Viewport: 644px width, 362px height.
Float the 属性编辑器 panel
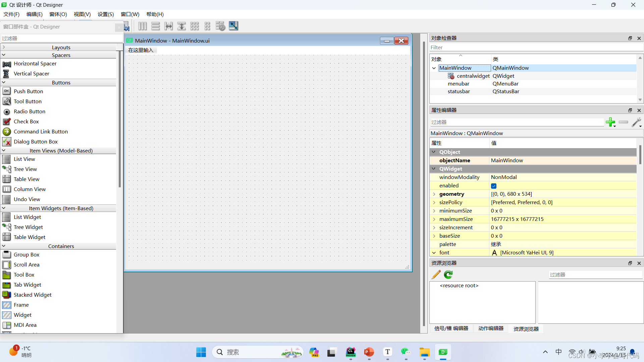[x=630, y=110]
